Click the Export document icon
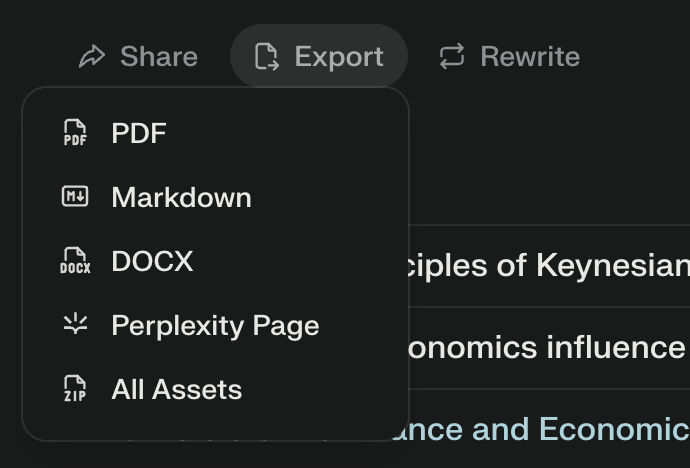Screen dimensions: 690x468 tap(266, 57)
